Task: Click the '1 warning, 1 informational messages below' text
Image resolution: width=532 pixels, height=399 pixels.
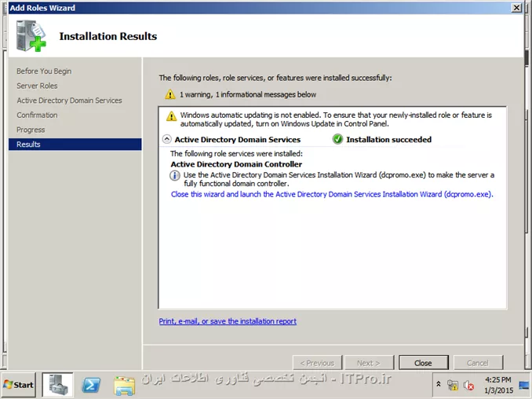Action: [248, 95]
